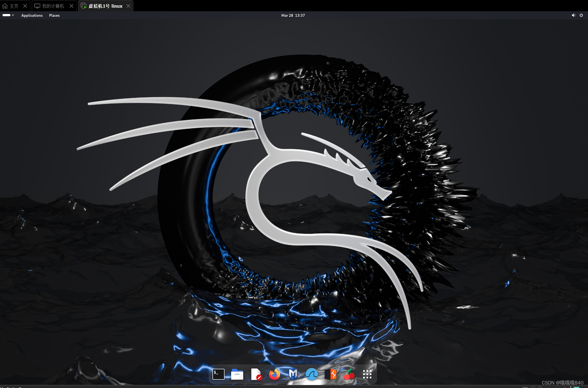The width and height of the screenshot is (588, 388).
Task: Show all applications grid
Action: point(367,374)
